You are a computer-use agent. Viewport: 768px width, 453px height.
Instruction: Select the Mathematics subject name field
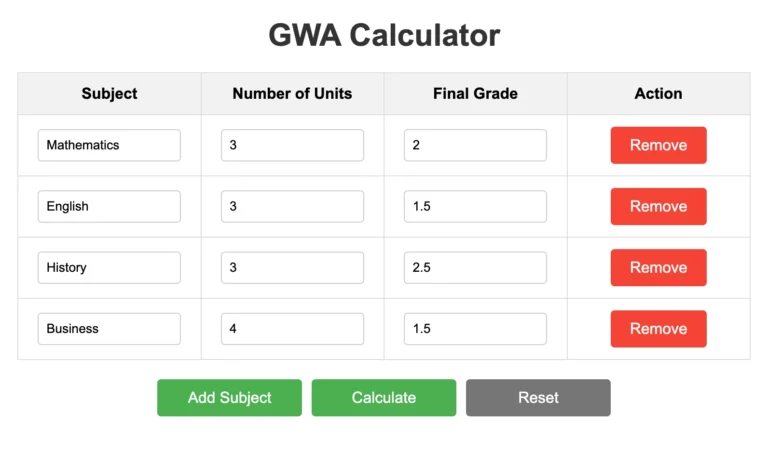point(109,145)
